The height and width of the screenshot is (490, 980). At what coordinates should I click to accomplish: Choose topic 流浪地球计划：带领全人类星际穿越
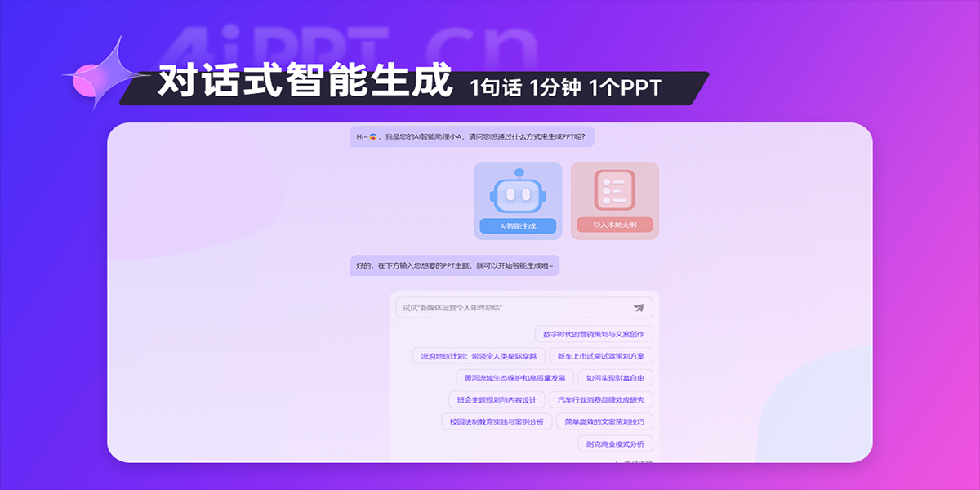click(x=480, y=356)
